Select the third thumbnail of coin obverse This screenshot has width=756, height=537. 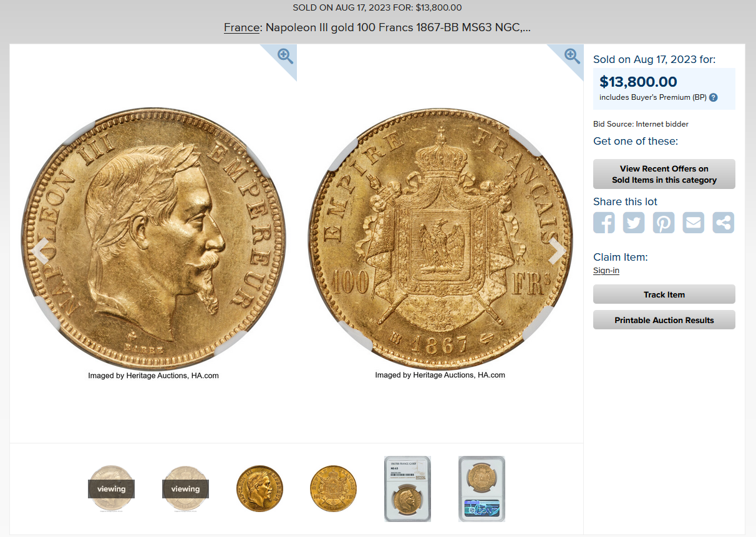(259, 489)
